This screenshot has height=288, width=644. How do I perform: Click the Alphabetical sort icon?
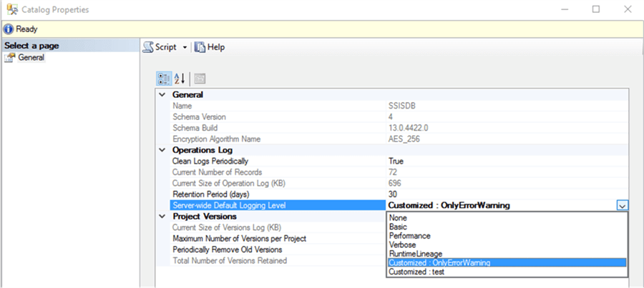[180, 78]
